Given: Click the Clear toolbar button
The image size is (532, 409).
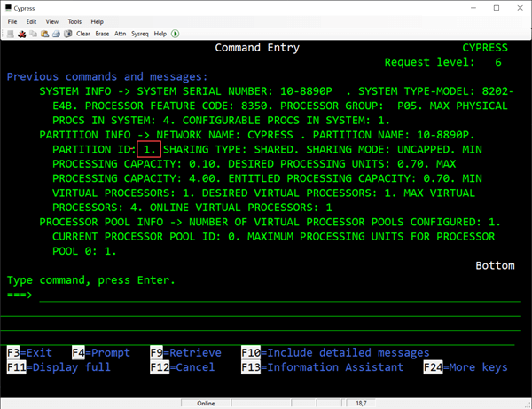Looking at the screenshot, I should (x=83, y=34).
